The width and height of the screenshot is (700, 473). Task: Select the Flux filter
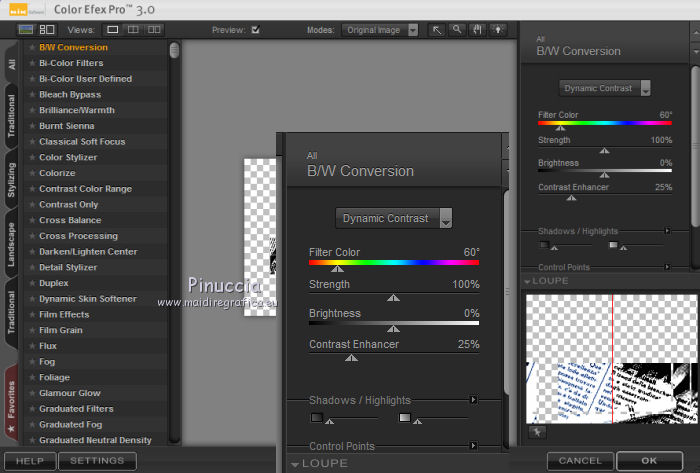click(x=48, y=346)
